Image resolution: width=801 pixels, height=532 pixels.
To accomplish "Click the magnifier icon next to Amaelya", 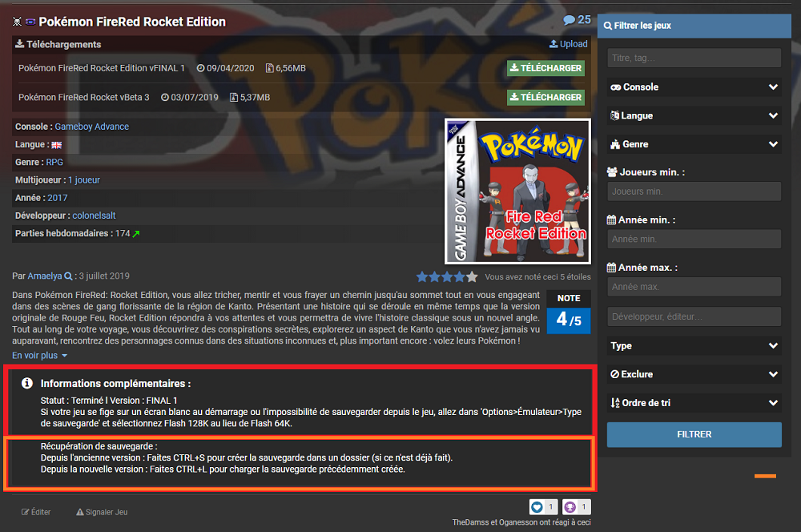I will point(68,276).
